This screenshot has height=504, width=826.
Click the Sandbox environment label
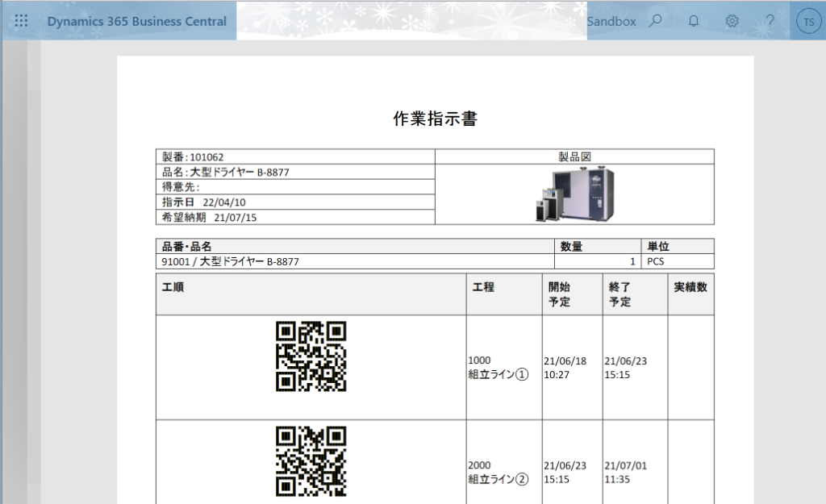coord(611,21)
